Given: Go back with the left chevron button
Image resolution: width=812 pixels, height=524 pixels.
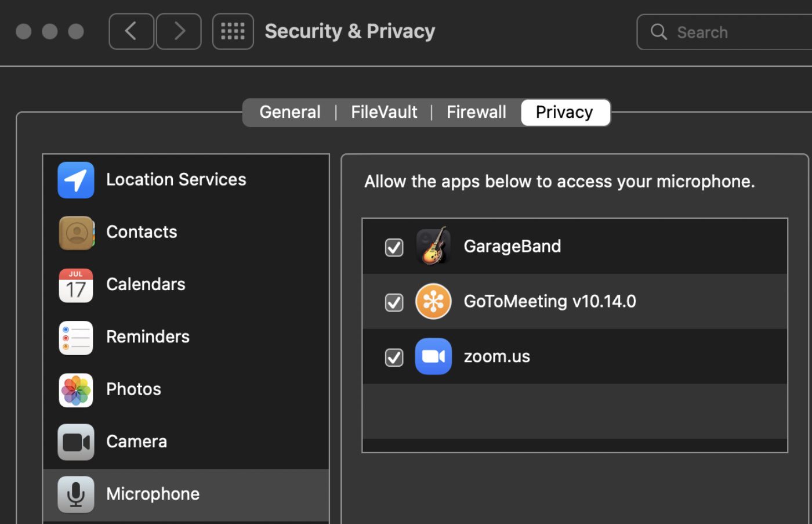Looking at the screenshot, I should tap(132, 31).
